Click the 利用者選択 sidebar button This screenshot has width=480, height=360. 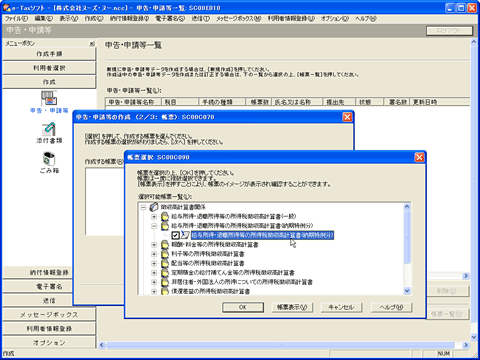49,68
